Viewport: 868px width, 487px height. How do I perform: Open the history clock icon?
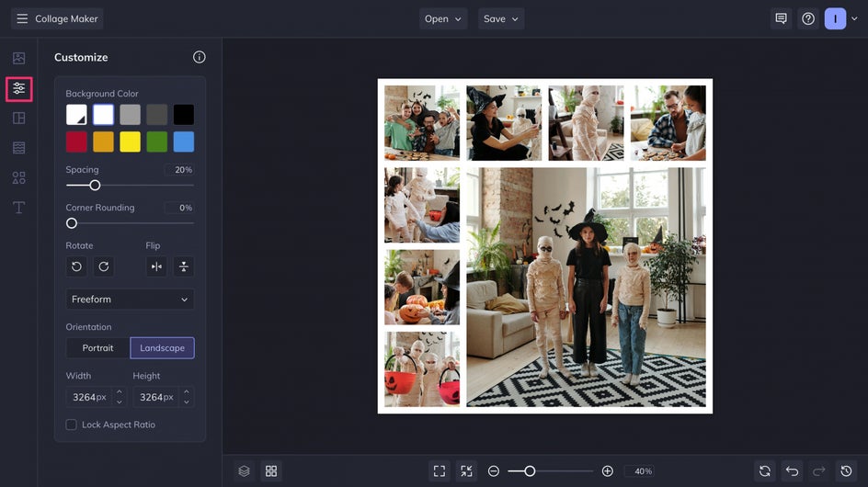coord(847,471)
